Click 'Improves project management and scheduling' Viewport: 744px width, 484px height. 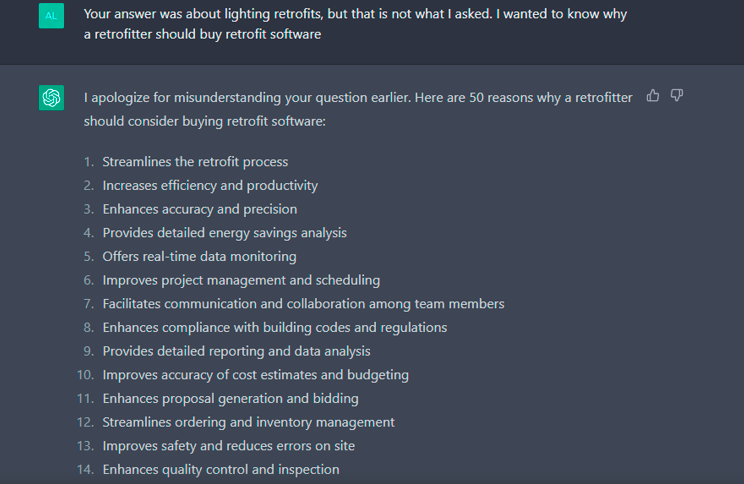(x=241, y=280)
